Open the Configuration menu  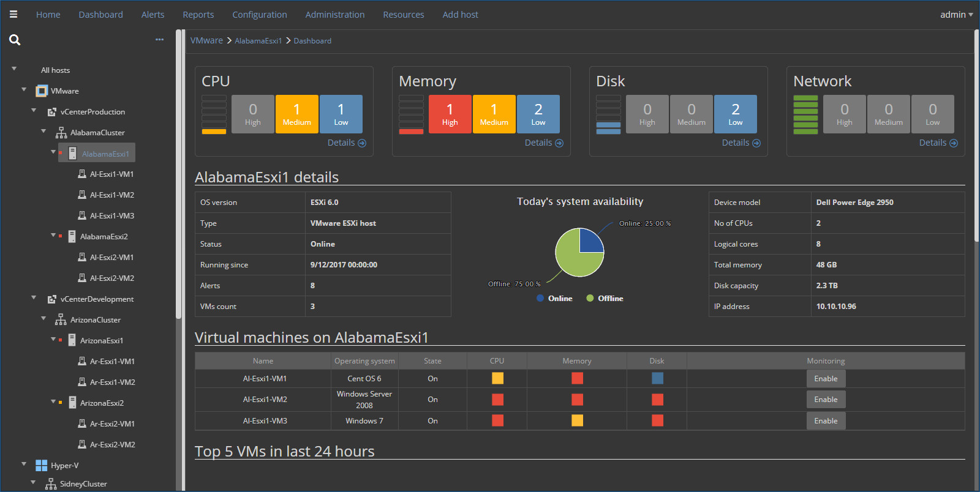260,15
